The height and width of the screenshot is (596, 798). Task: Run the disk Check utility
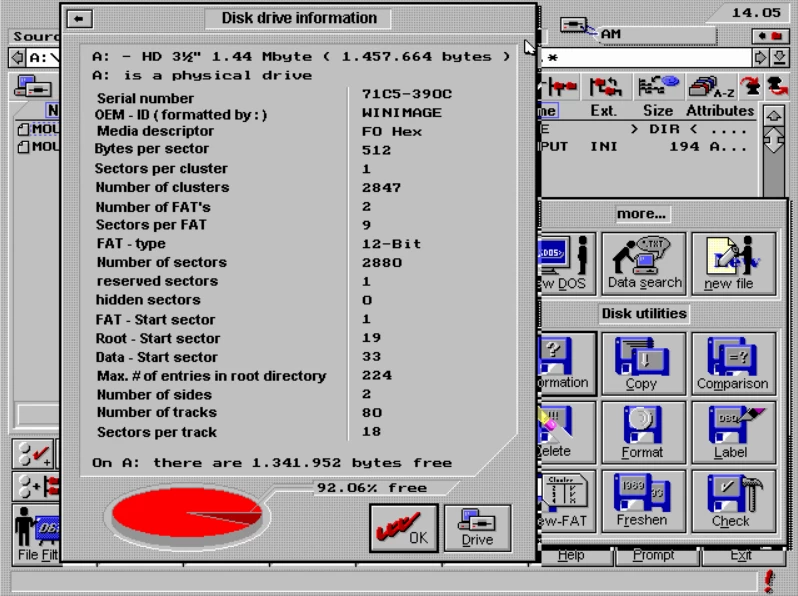[x=733, y=501]
